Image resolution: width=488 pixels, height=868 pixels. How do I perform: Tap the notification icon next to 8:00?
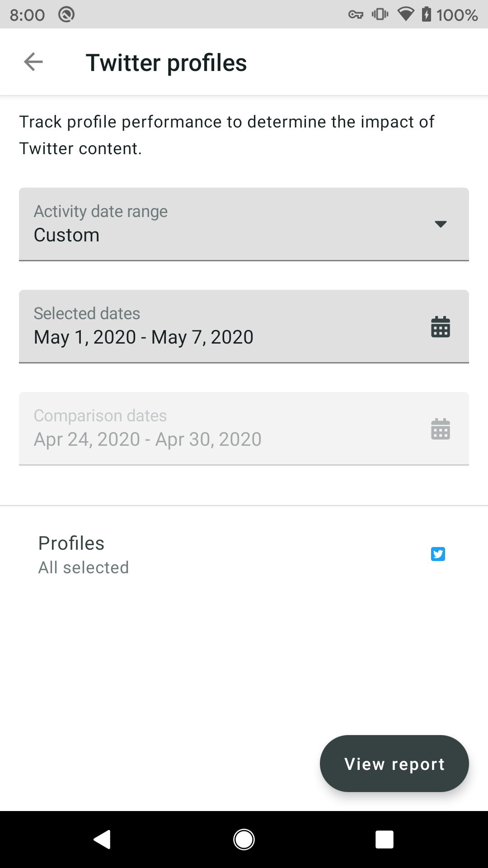click(x=66, y=14)
